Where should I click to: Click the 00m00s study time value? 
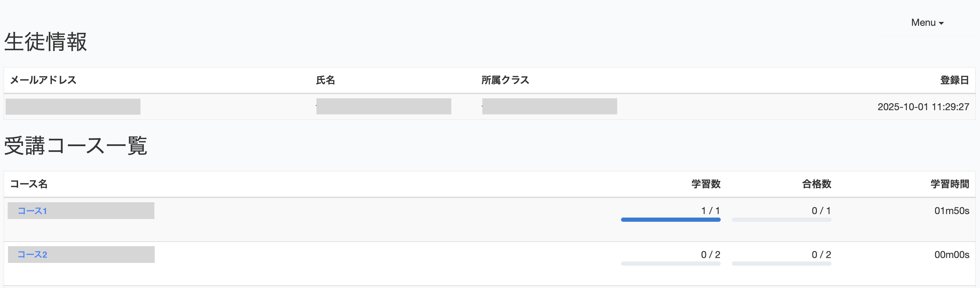(x=951, y=255)
